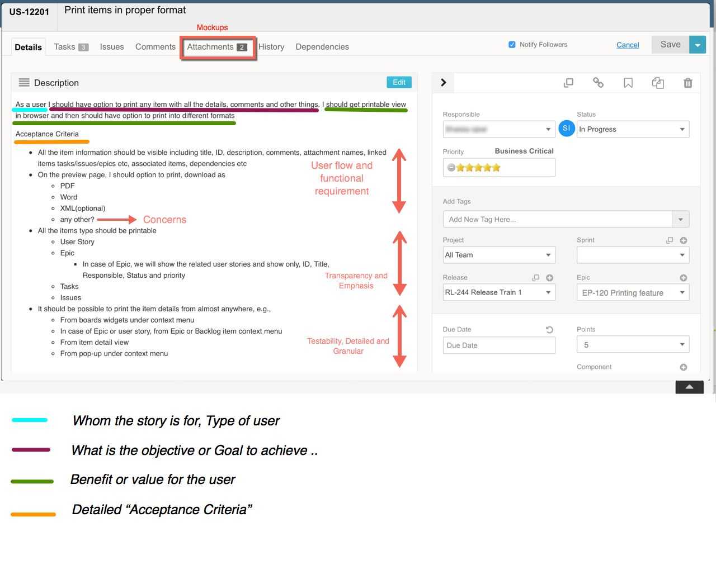
Task: Open the Attachments tab
Action: click(217, 47)
